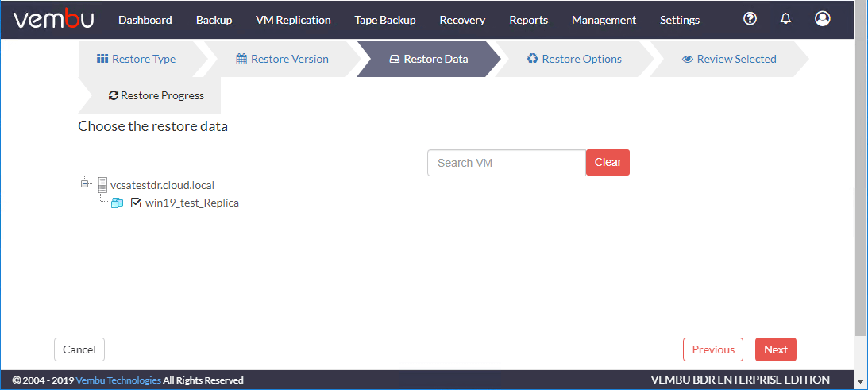868x390 pixels.
Task: Open the Vembu Technologies footer link
Action: click(x=118, y=380)
